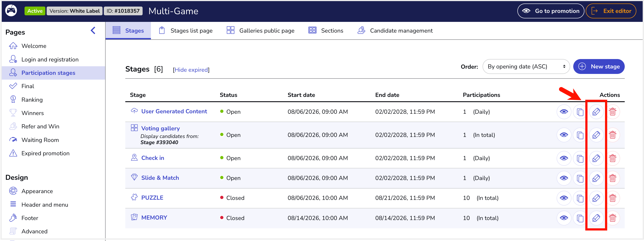Preview the Check in stage
This screenshot has width=644, height=241.
564,158
